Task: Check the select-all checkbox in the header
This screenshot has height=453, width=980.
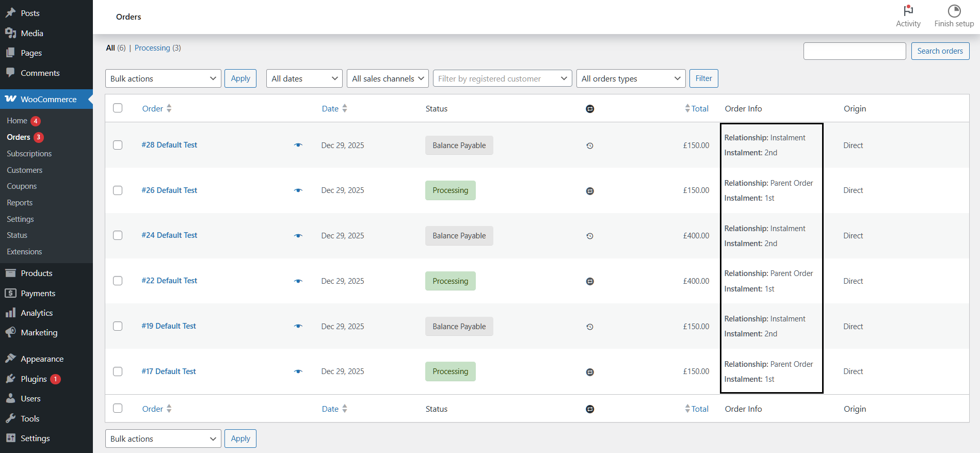Action: [x=118, y=108]
